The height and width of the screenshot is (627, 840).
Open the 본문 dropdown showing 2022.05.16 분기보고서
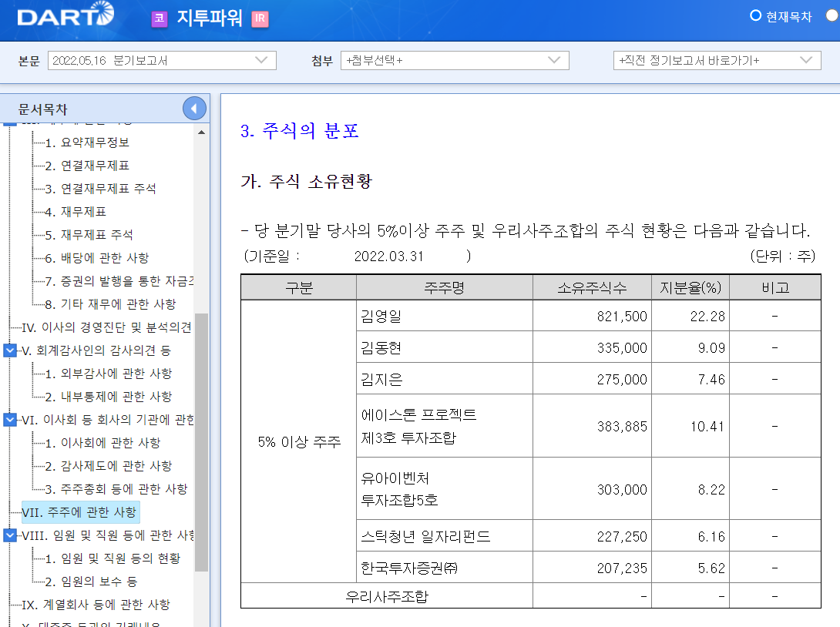(x=162, y=60)
